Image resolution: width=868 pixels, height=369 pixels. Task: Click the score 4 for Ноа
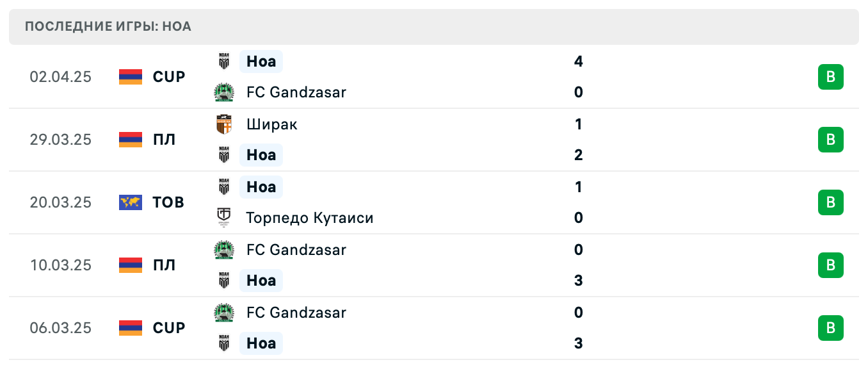pyautogui.click(x=579, y=61)
